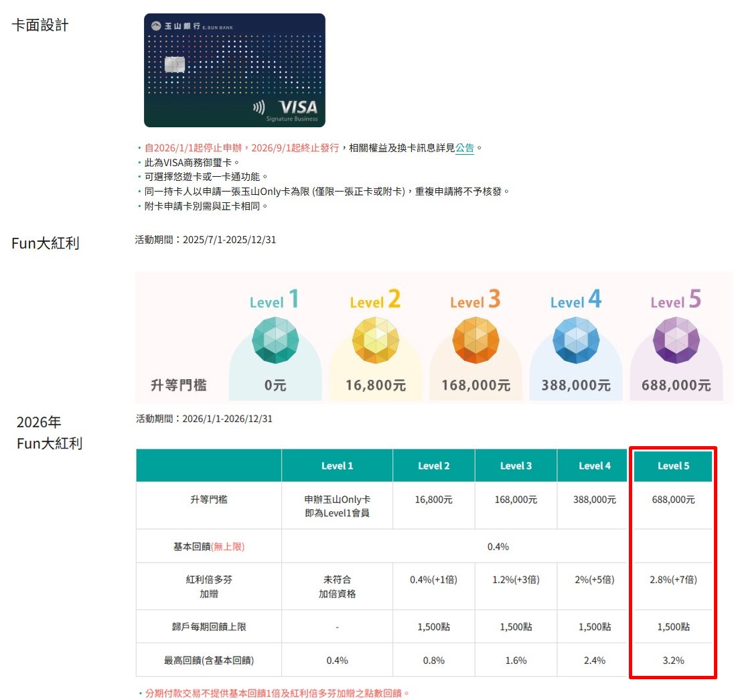This screenshot has height=700, width=734.
Task: Click the Level 3 table column header
Action: pos(516,466)
